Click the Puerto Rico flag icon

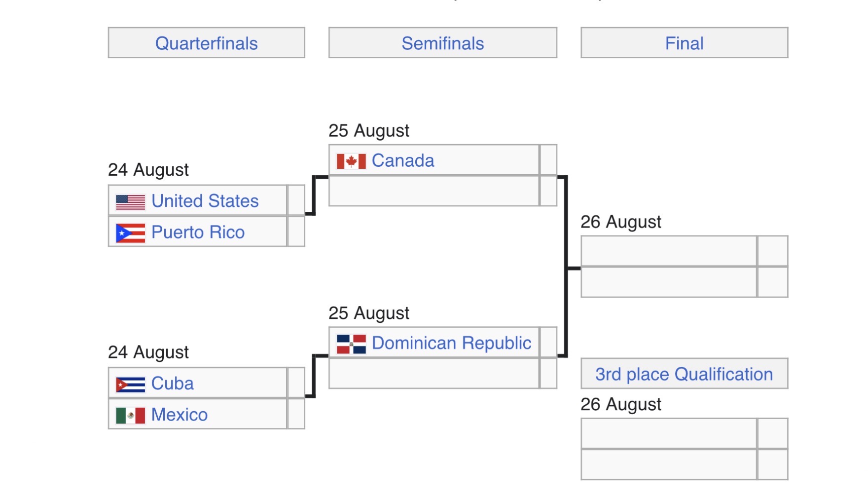click(131, 233)
